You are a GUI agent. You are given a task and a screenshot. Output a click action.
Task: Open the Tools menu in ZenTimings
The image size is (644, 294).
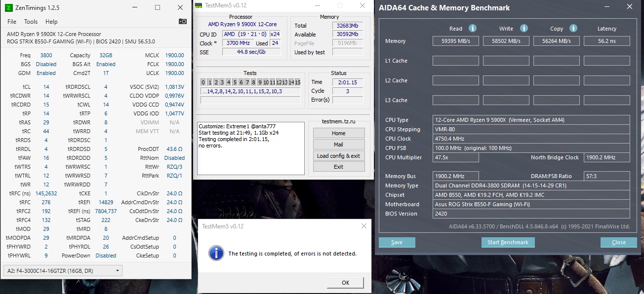31,22
